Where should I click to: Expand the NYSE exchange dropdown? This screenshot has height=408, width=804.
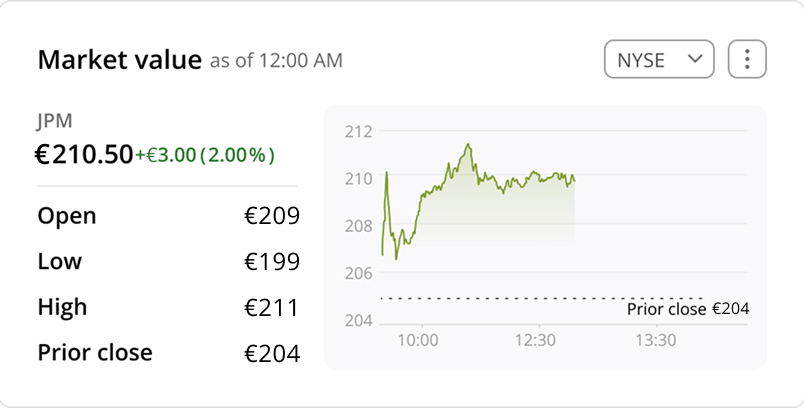(658, 60)
